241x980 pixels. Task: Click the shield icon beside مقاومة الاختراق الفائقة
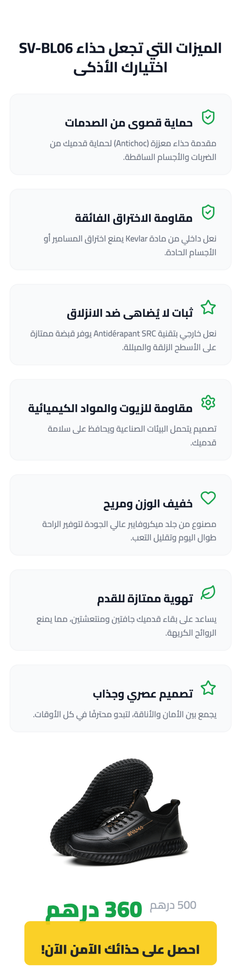click(x=208, y=212)
